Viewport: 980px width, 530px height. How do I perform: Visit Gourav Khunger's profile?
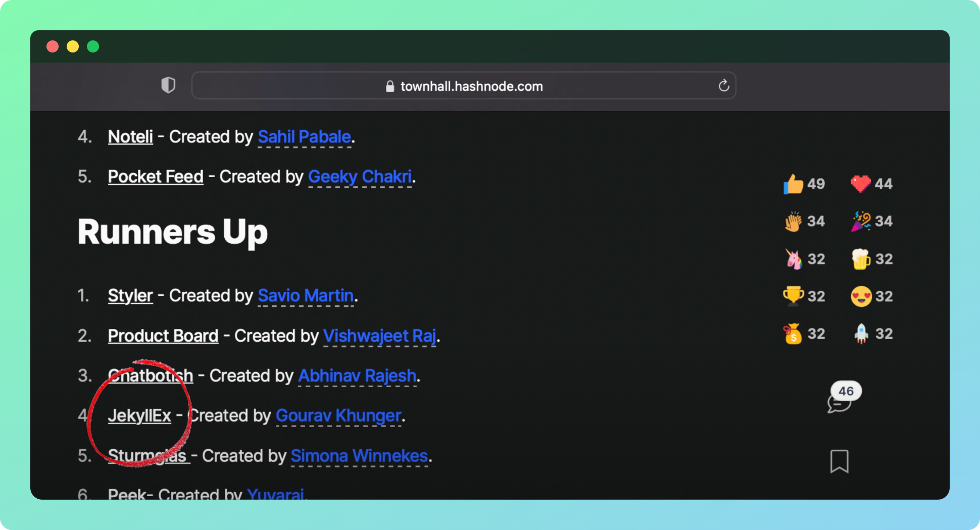coord(338,416)
